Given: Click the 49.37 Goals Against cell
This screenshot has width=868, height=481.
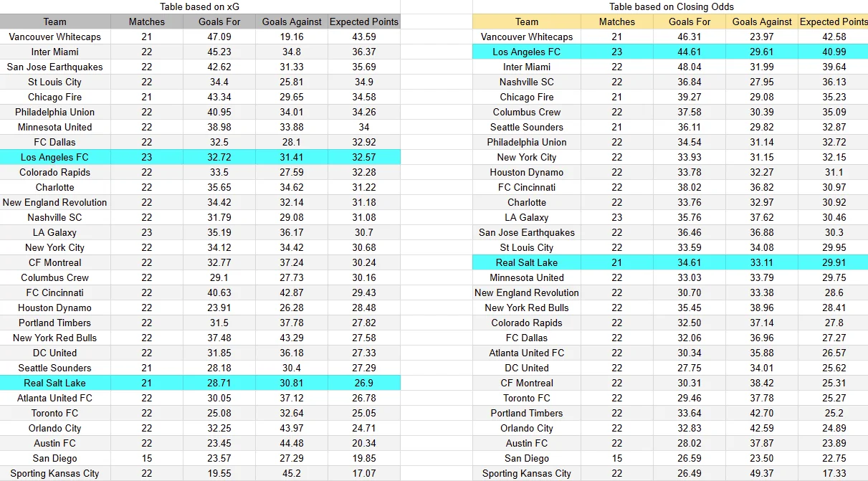Looking at the screenshot, I should click(x=762, y=473).
